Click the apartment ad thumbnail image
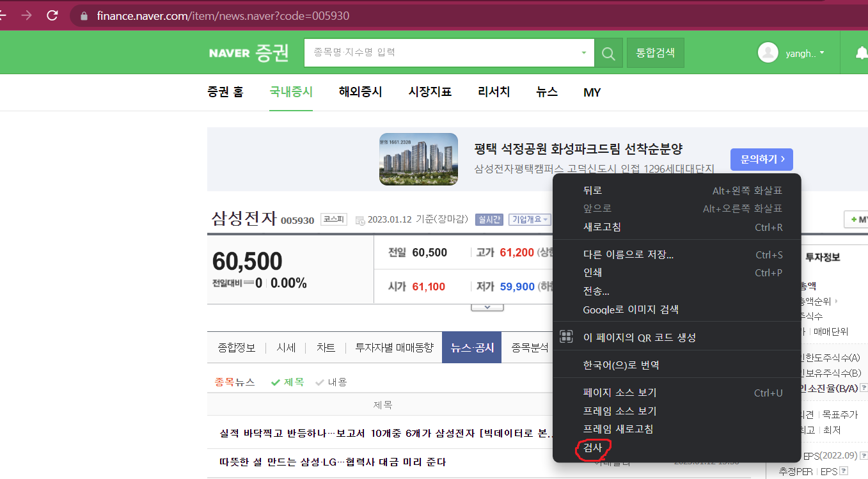The width and height of the screenshot is (868, 479). (x=418, y=159)
